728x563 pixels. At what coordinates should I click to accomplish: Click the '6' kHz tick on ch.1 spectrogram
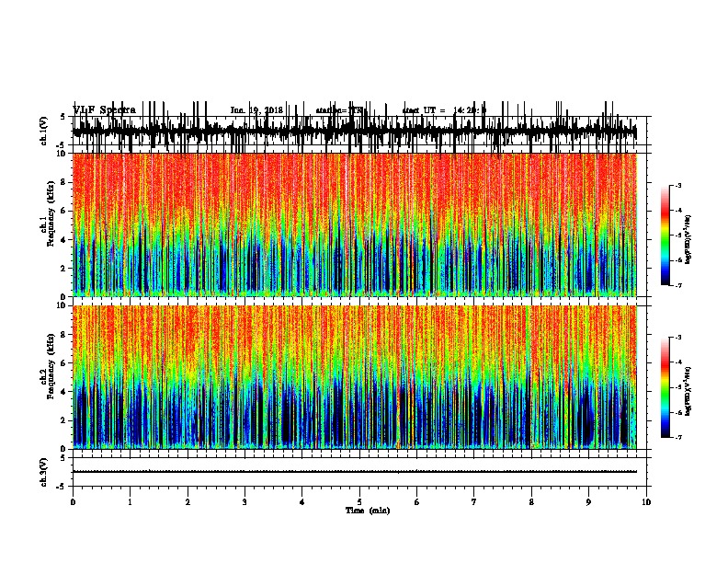(64, 211)
